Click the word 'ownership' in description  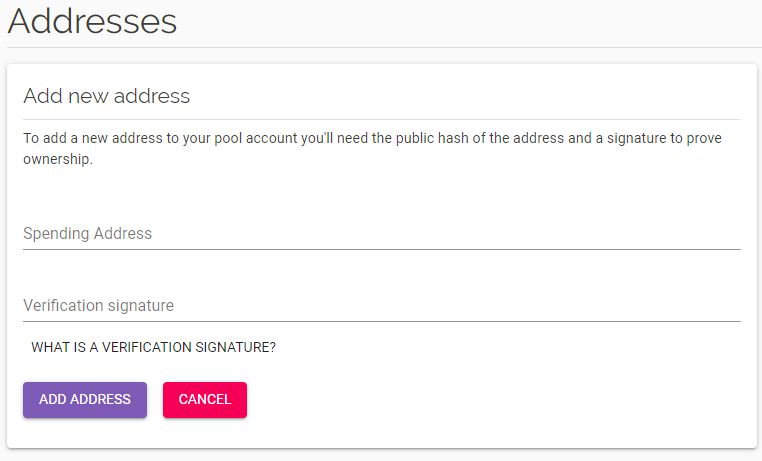tap(56, 159)
